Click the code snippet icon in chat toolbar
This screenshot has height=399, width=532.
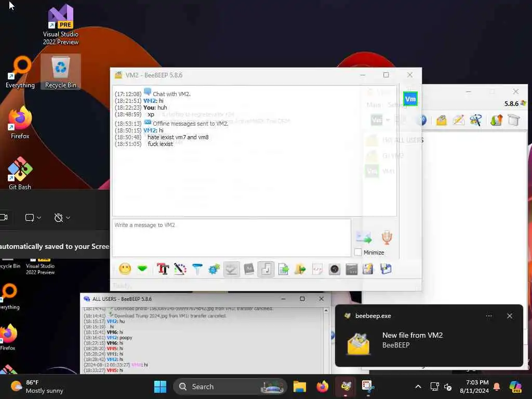tap(317, 270)
